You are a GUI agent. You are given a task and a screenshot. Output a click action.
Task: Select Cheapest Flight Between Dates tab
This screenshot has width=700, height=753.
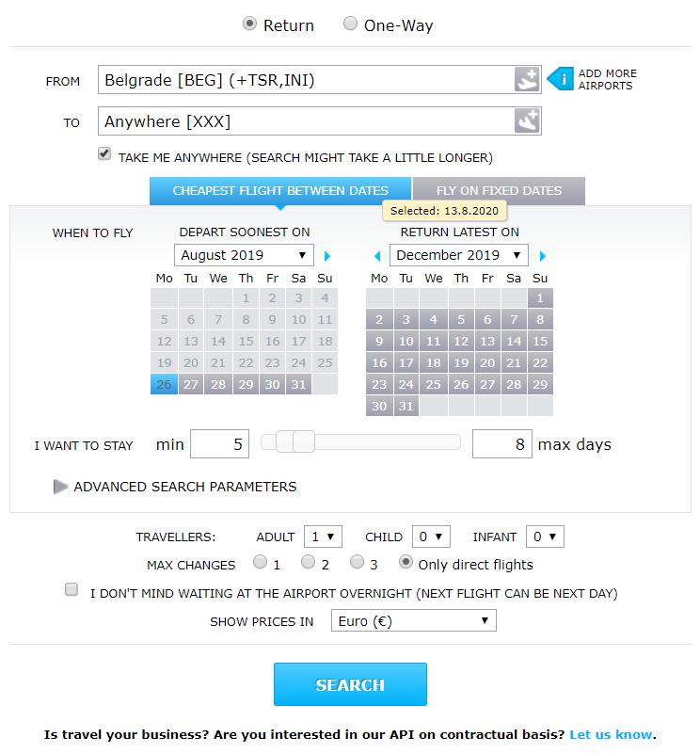pos(280,191)
